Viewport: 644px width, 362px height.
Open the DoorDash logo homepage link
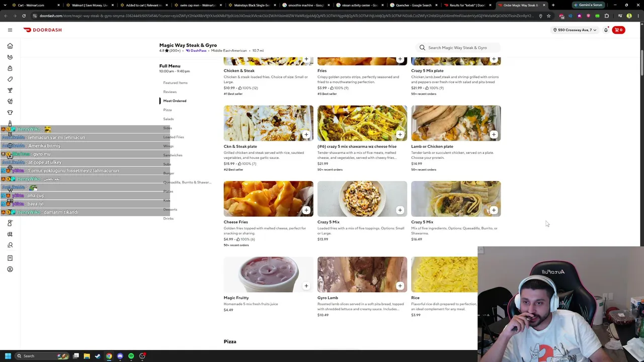(x=42, y=30)
